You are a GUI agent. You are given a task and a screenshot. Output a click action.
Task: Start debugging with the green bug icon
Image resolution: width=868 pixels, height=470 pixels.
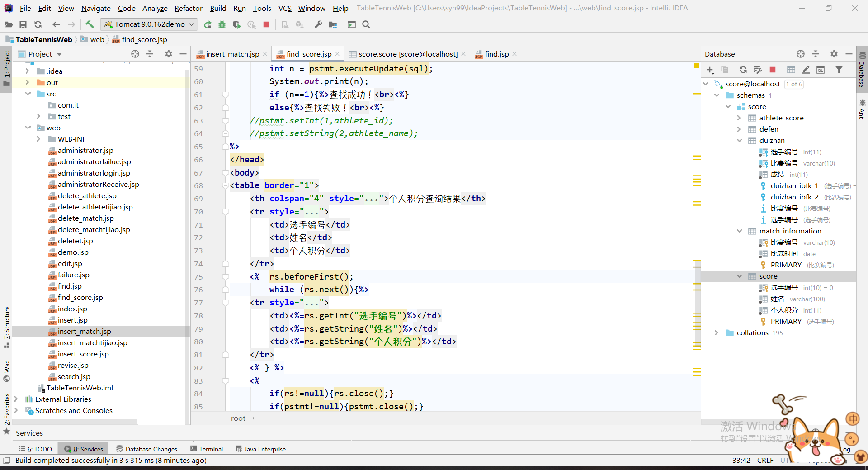222,24
